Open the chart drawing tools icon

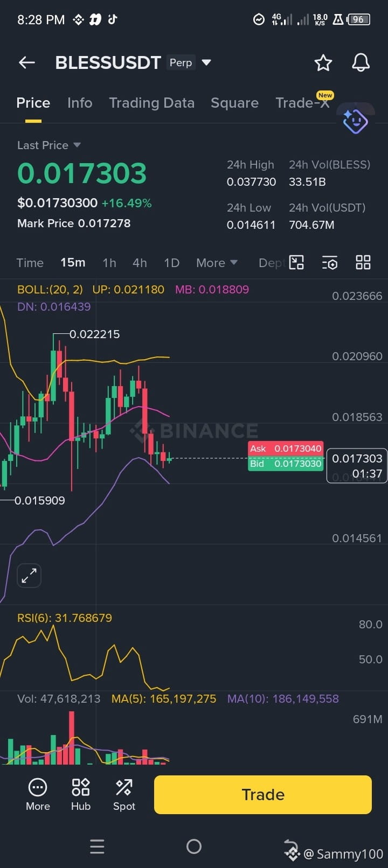point(296,263)
